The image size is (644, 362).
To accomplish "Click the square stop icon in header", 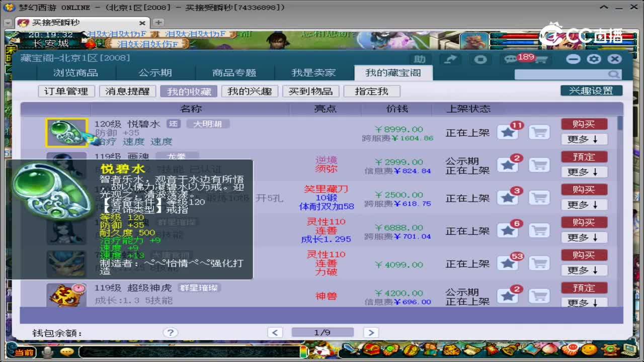I will click(x=480, y=59).
